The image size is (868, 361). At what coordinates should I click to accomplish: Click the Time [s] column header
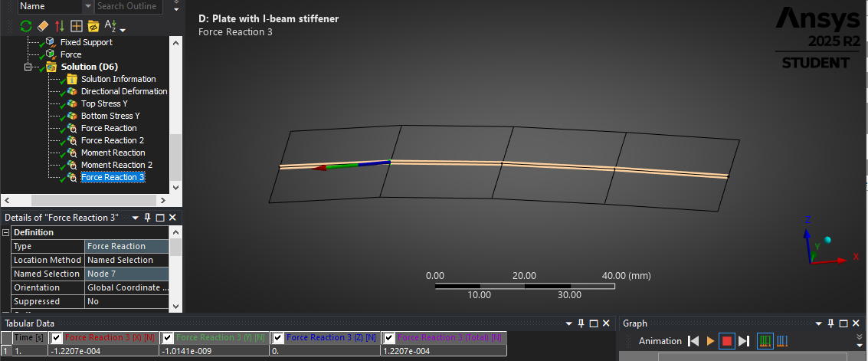click(29, 338)
